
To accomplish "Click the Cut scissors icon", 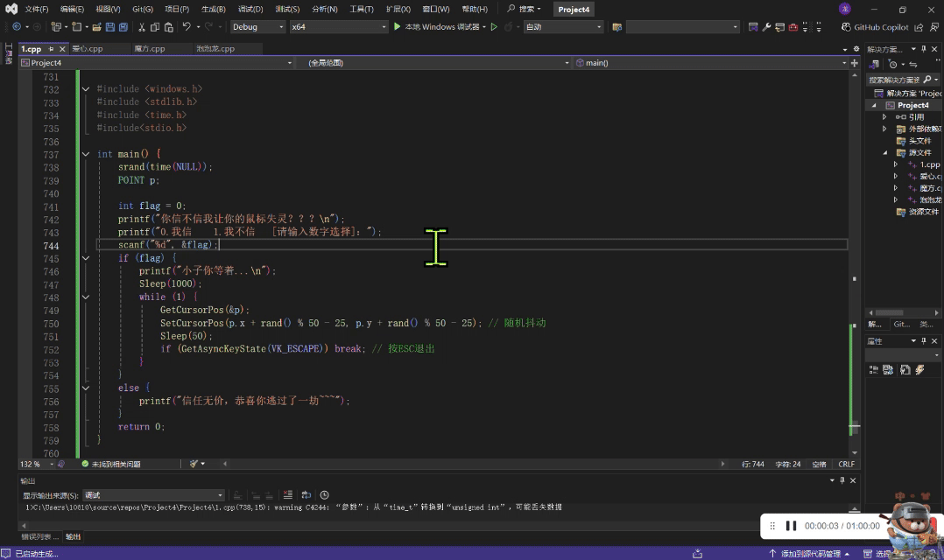I will coord(142,27).
